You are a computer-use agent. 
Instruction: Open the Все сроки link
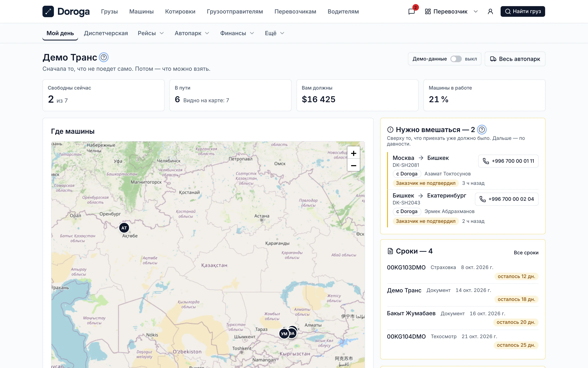click(526, 253)
